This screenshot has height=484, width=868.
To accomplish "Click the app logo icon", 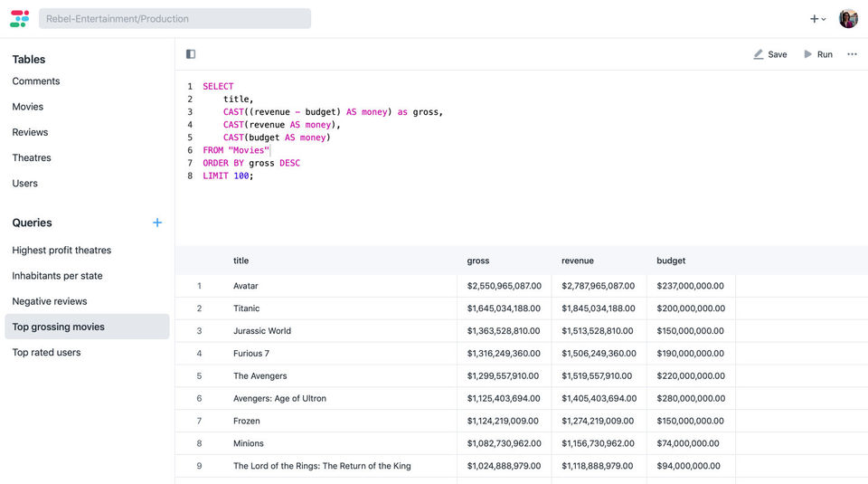I will (19, 18).
